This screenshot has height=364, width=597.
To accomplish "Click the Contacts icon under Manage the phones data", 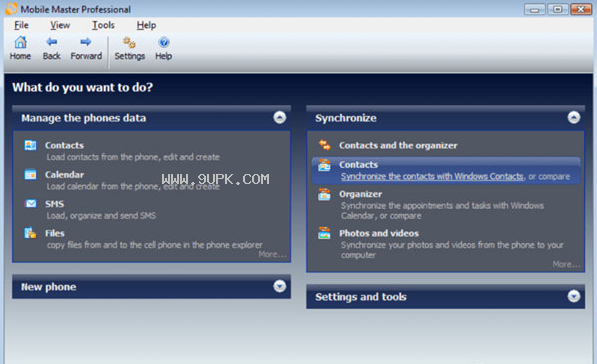I will click(30, 145).
